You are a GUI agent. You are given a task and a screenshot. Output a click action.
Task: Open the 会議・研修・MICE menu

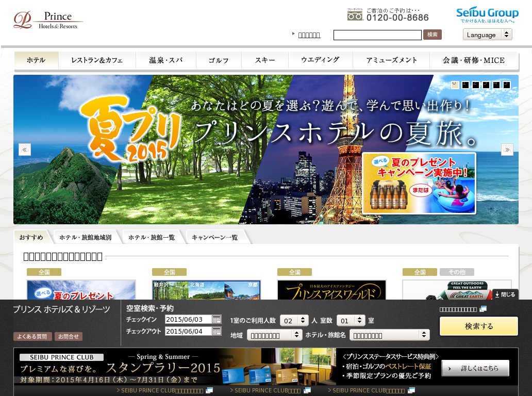474,60
